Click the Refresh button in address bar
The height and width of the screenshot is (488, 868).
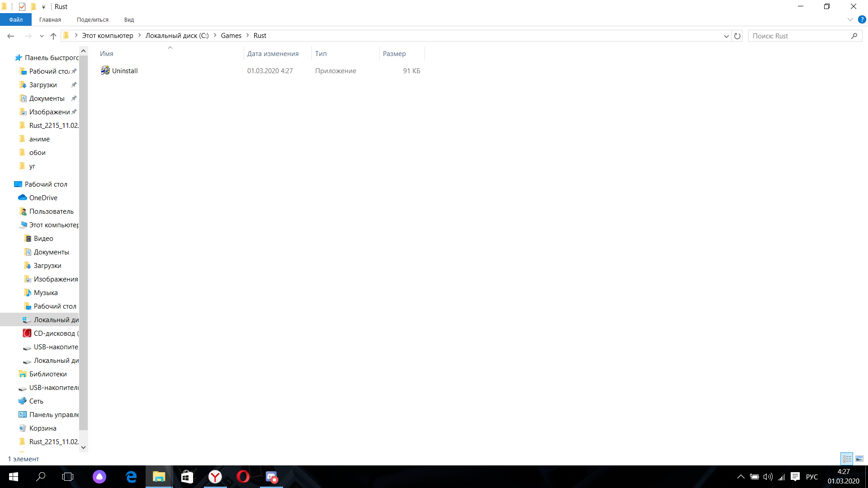(x=737, y=36)
